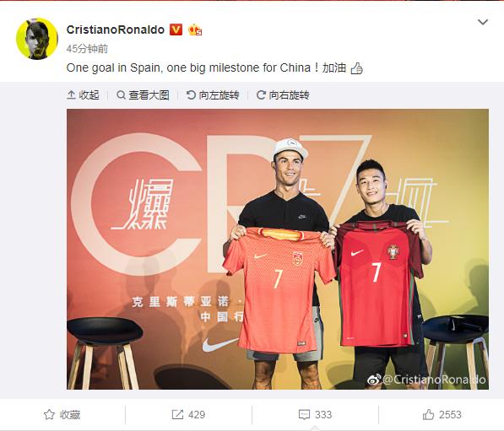Toggle favorite with the 收藏 star
This screenshot has height=431, width=504.
[x=62, y=415]
